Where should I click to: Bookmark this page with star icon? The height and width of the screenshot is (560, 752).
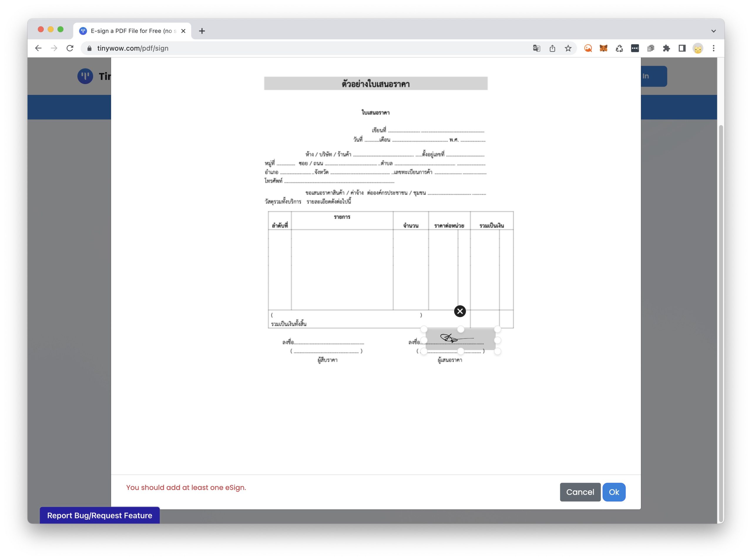(568, 48)
